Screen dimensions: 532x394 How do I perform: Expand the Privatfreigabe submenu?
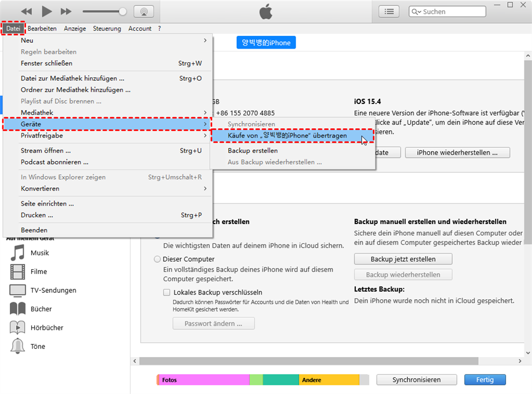[x=107, y=136]
